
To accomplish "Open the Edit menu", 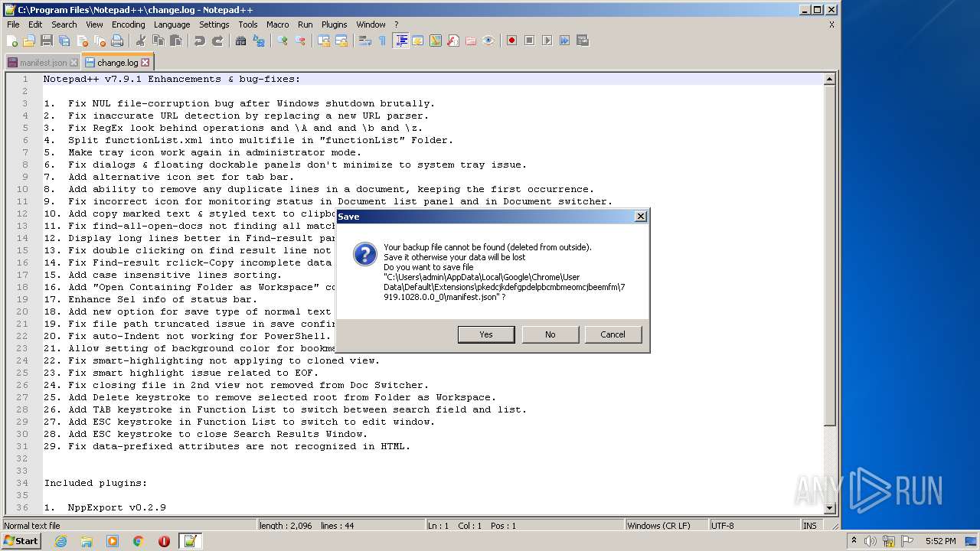I will click(35, 24).
